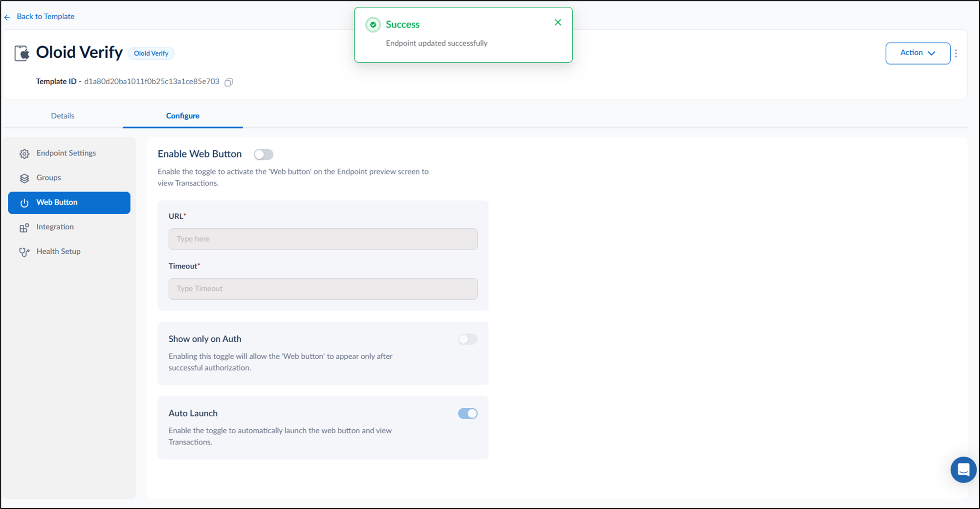The image size is (980, 509).
Task: Switch to the Details tab
Action: pos(63,116)
